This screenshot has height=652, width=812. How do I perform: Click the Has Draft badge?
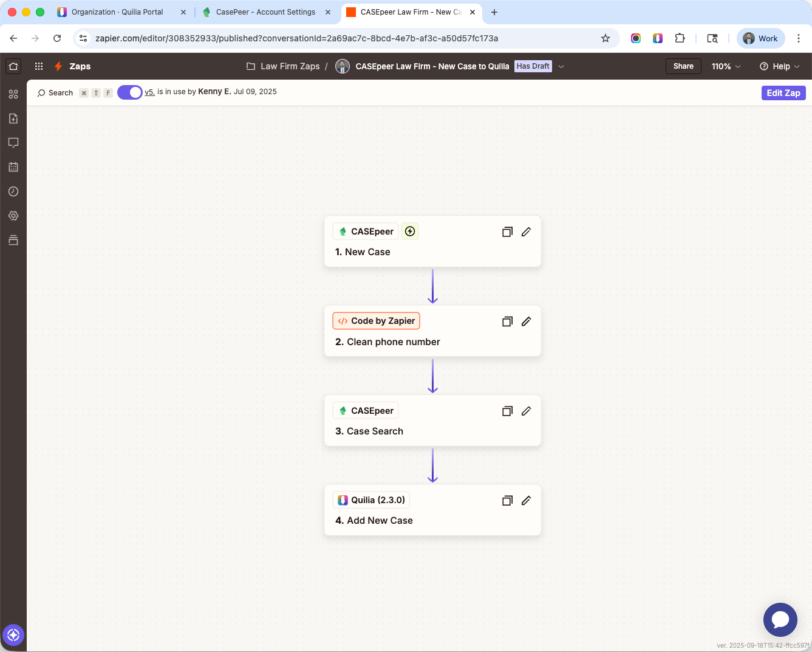tap(533, 66)
